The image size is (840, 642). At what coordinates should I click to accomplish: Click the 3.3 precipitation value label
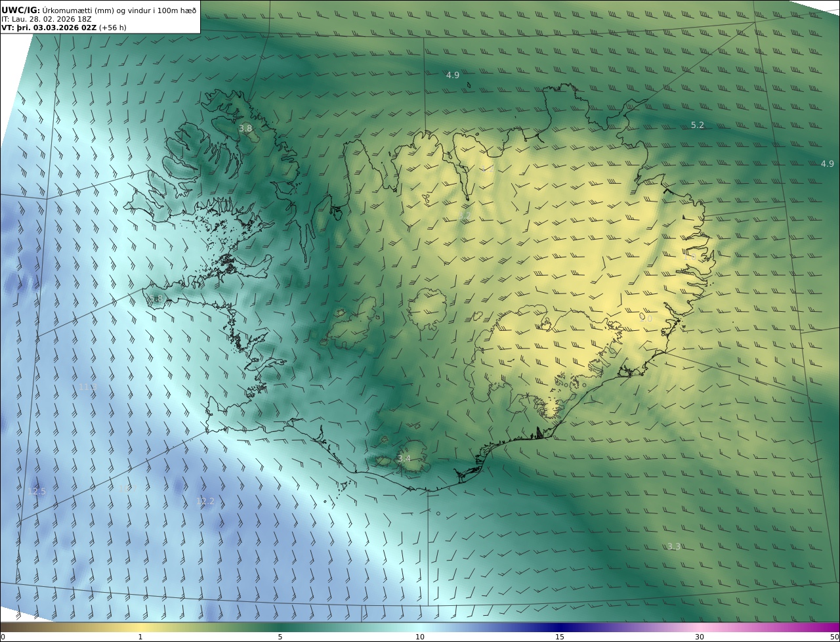pyautogui.click(x=674, y=546)
